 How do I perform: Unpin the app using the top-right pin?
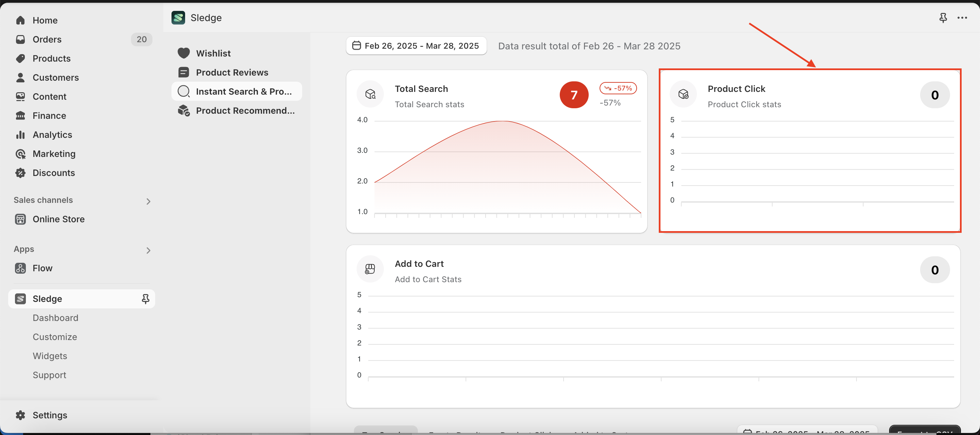coord(943,17)
